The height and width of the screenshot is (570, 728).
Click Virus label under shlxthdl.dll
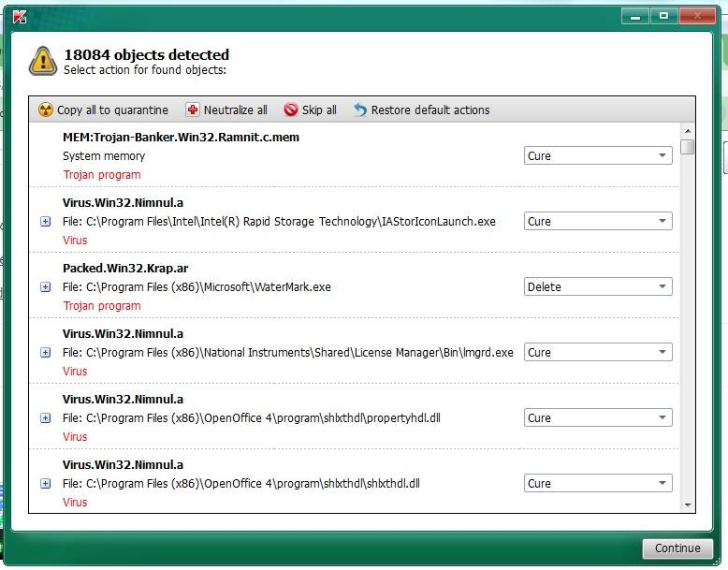point(75,503)
